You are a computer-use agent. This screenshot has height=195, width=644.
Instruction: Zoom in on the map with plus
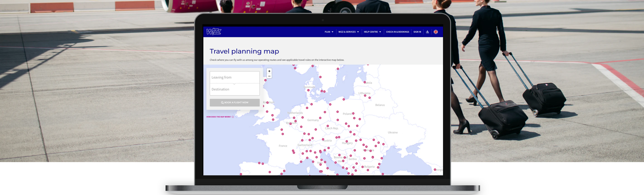coord(269,71)
